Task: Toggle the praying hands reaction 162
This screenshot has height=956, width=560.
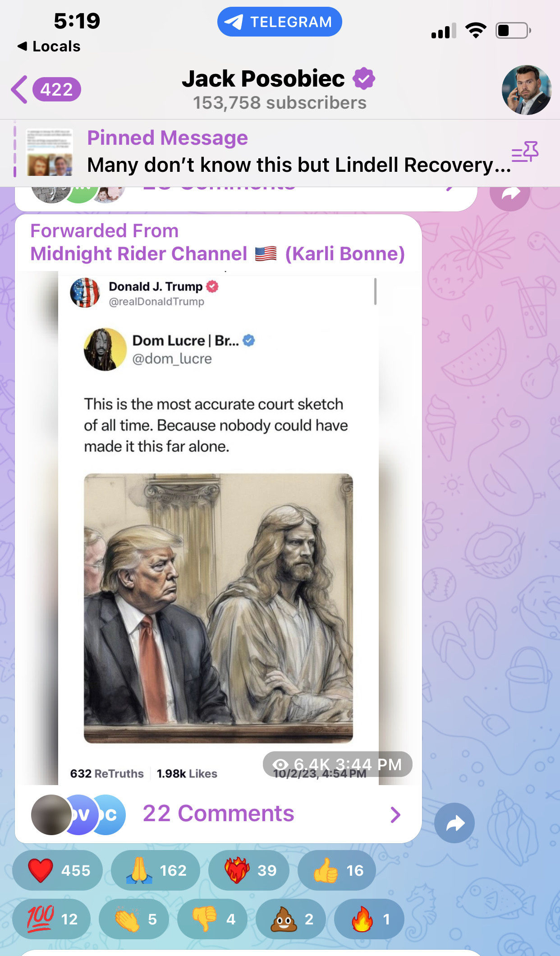Action: point(155,870)
